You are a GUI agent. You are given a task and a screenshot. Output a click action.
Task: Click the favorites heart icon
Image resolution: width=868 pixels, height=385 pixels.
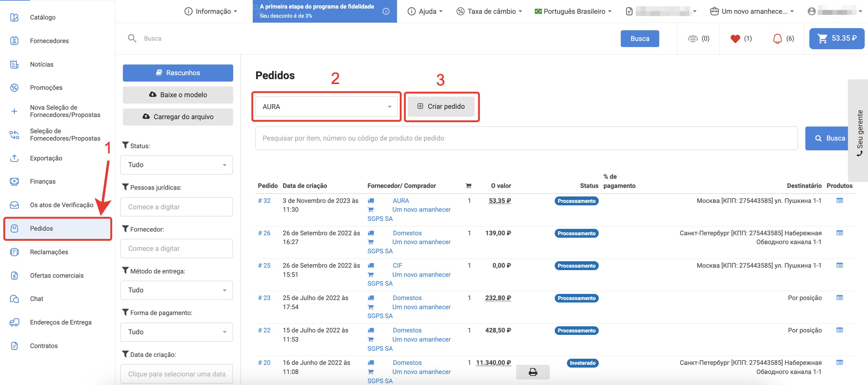735,39
